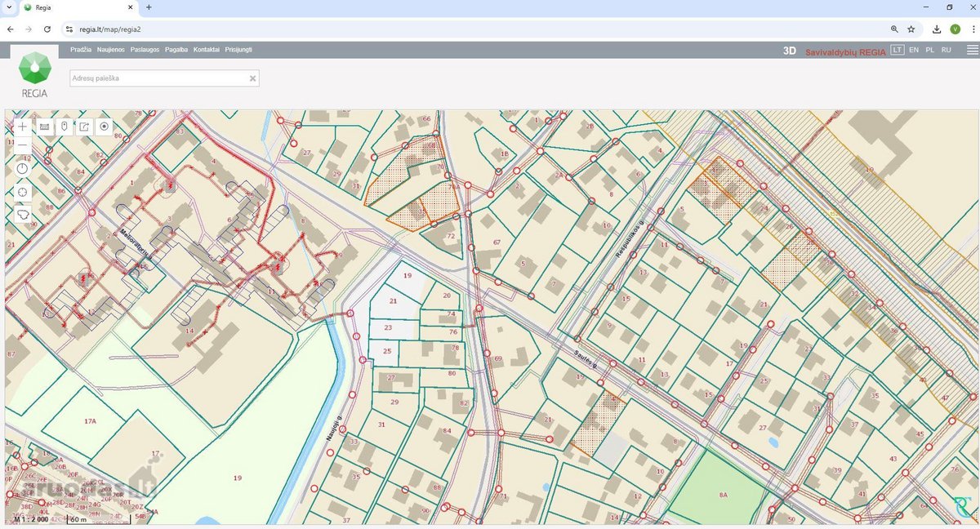Viewport: 980px width, 529px height.
Task: Open a new browser tab
Action: tap(149, 7)
